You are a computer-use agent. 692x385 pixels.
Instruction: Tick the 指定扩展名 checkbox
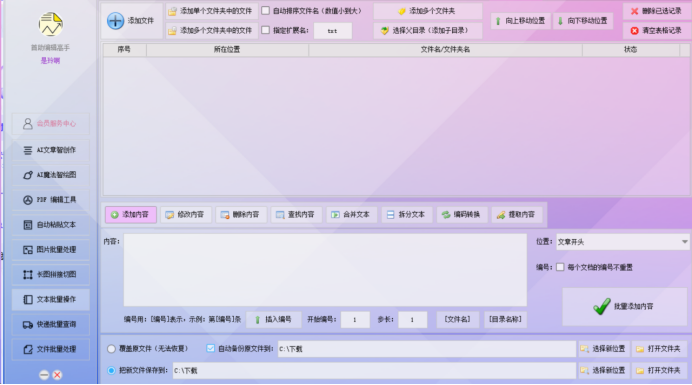(266, 30)
